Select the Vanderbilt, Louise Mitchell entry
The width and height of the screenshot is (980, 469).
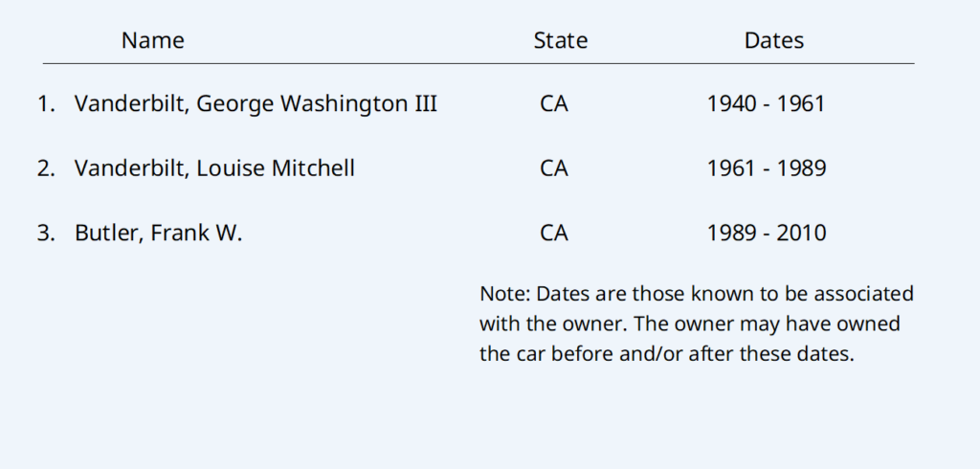pyautogui.click(x=214, y=168)
